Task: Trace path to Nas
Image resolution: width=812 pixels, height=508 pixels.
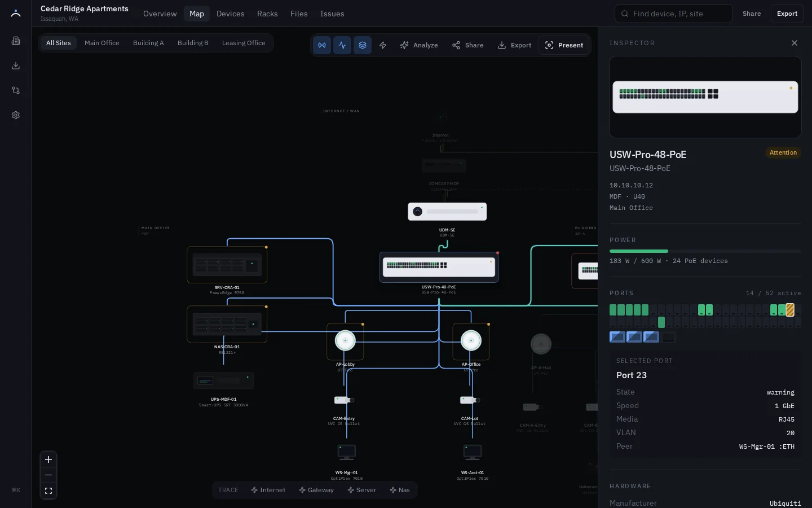Action: 400,490
